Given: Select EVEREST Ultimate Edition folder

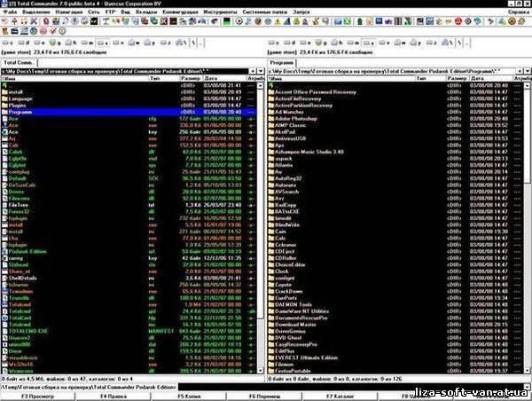Looking at the screenshot, I should (x=395, y=358).
